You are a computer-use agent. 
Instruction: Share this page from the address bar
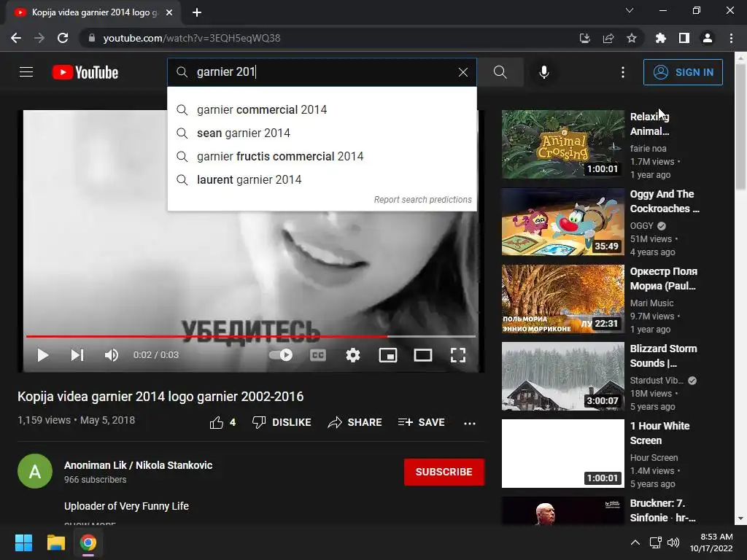pos(608,38)
